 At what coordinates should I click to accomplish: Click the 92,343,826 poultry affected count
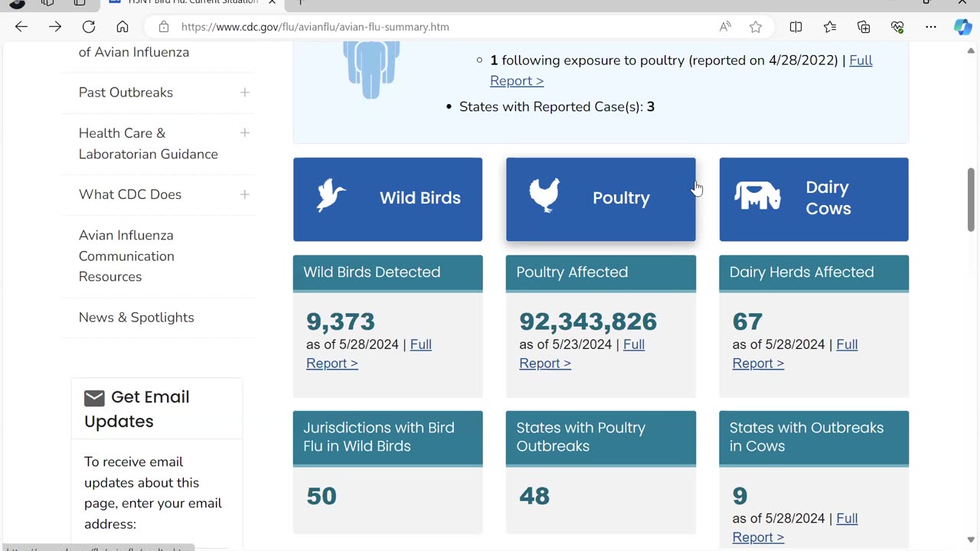[x=588, y=321]
